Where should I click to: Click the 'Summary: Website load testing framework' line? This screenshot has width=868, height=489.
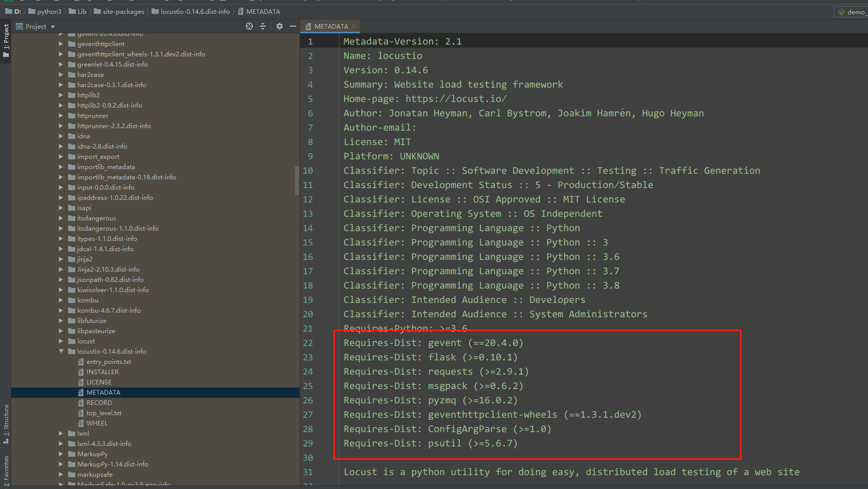click(453, 85)
